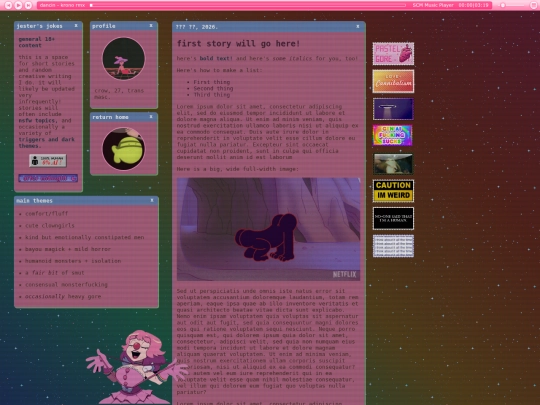The width and height of the screenshot is (540, 405).
Task: Click the 'comfort/fluff' list item
Action: pyautogui.click(x=46, y=214)
